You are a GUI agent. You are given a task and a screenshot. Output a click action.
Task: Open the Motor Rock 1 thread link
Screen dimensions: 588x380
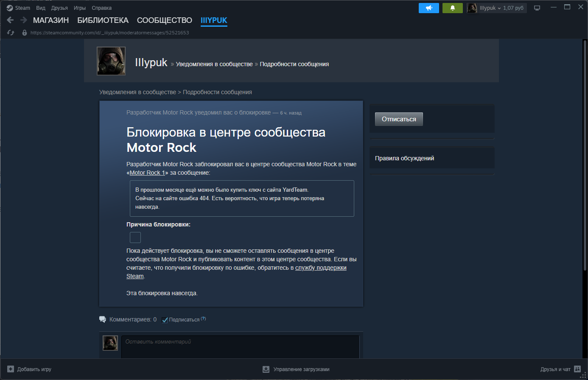[x=147, y=173]
